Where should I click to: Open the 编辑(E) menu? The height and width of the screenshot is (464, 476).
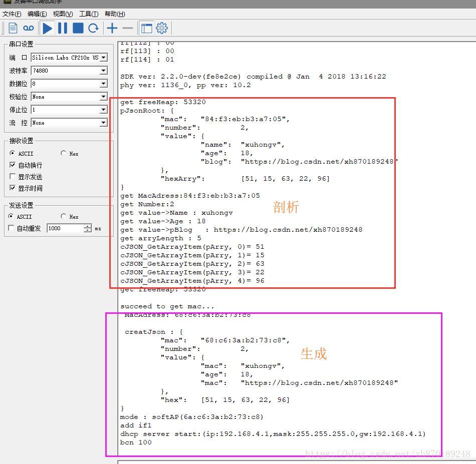[x=37, y=14]
